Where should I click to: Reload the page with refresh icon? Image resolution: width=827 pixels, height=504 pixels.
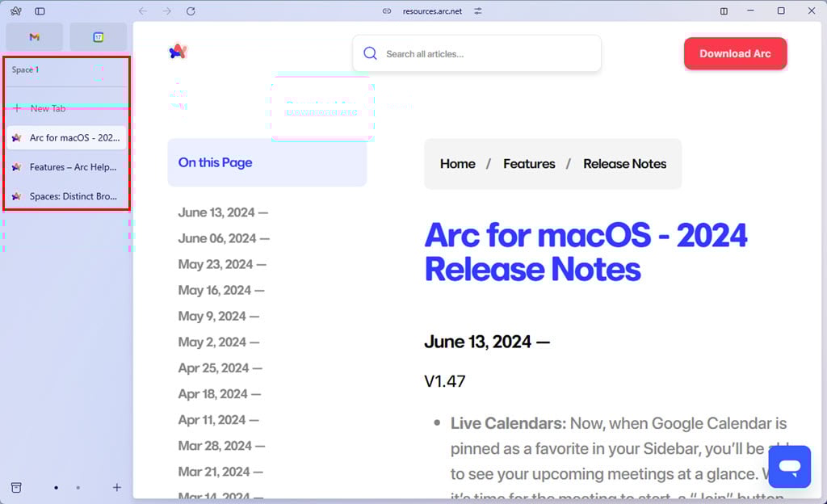[x=191, y=10]
